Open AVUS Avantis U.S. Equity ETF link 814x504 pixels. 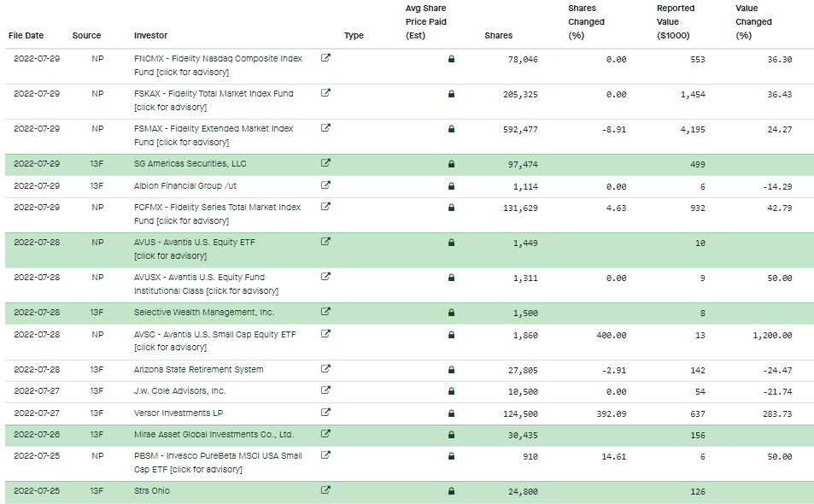click(194, 249)
